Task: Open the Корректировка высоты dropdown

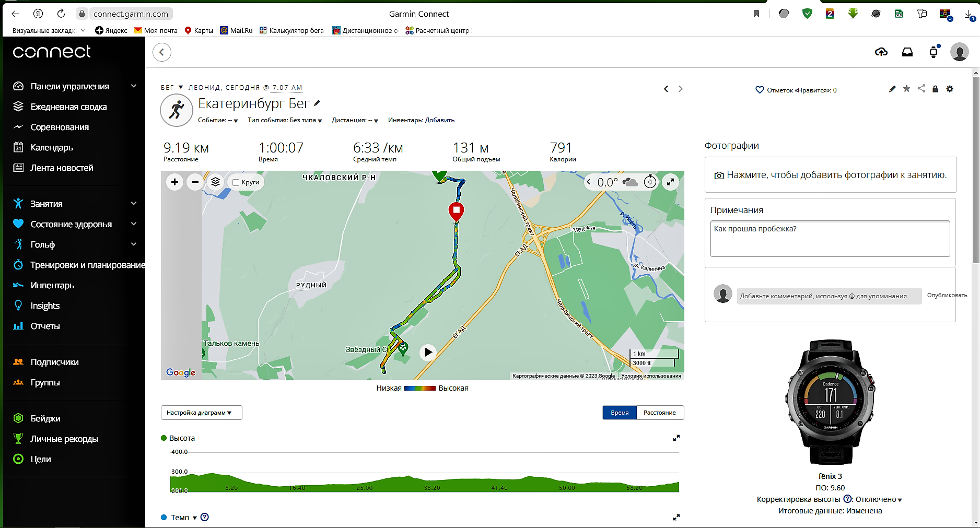Action: click(x=879, y=499)
